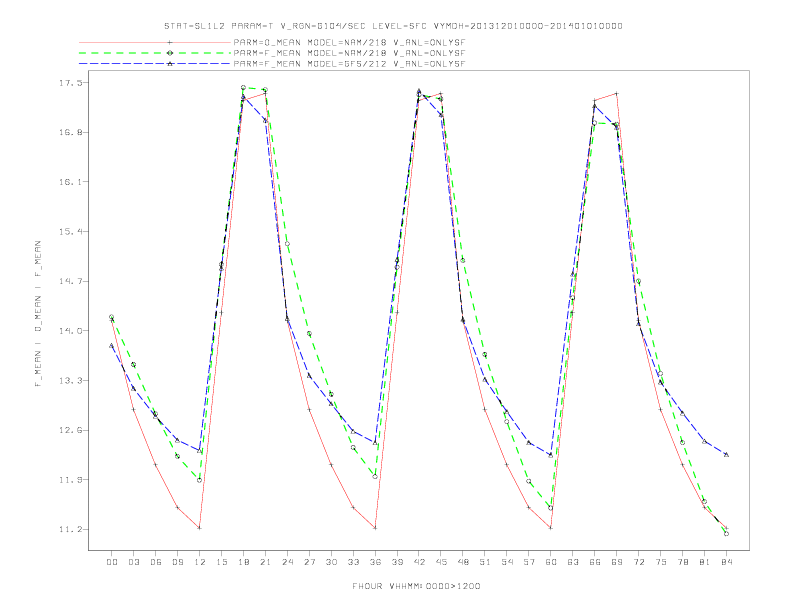The height and width of the screenshot is (612, 792).
Task: Click x-axis forecast hour label 12
Action: pyautogui.click(x=200, y=562)
